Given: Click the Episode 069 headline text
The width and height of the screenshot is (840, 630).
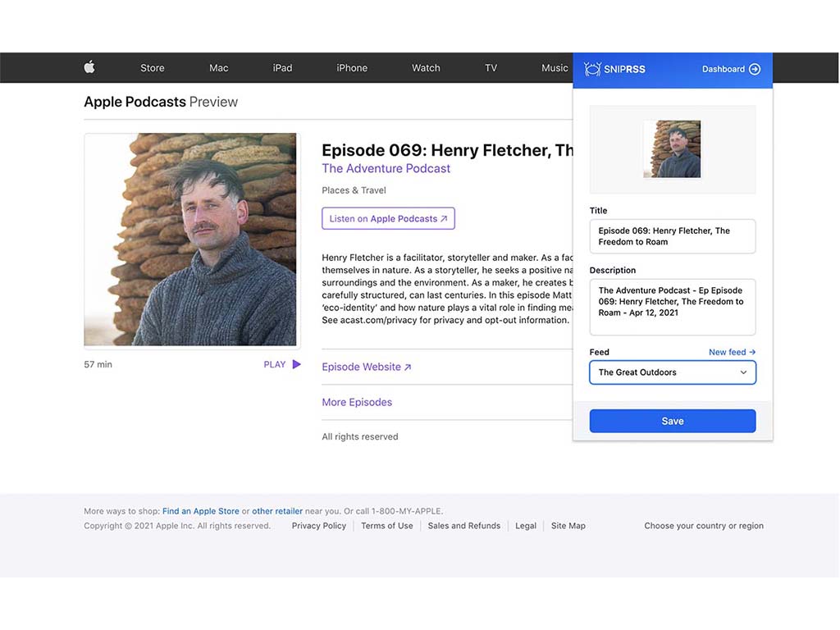Looking at the screenshot, I should (x=447, y=150).
